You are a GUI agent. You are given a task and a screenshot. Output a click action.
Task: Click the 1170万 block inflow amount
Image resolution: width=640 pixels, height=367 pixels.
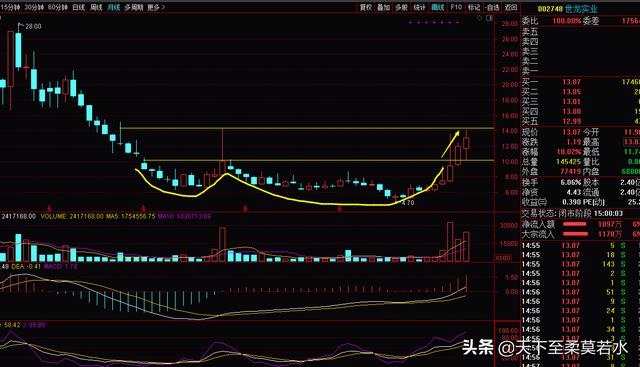coord(609,234)
